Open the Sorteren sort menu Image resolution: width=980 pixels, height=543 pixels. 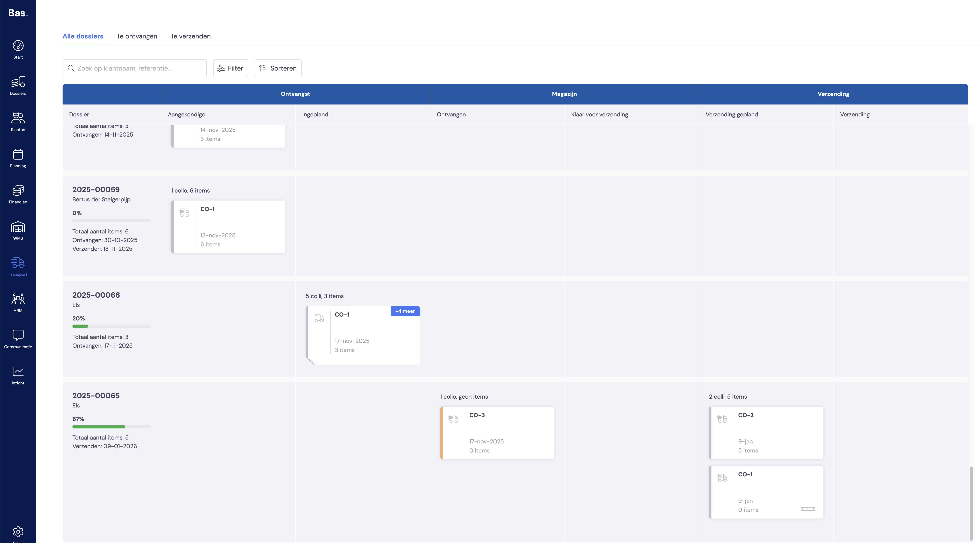(x=278, y=68)
